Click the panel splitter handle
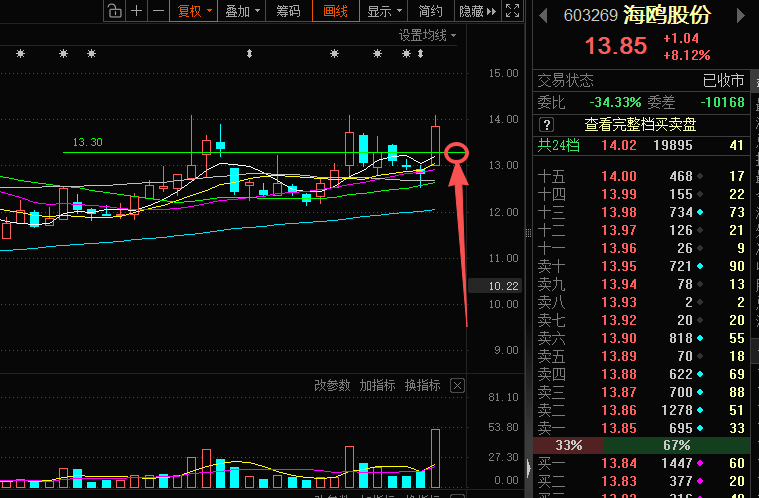 tap(528, 234)
